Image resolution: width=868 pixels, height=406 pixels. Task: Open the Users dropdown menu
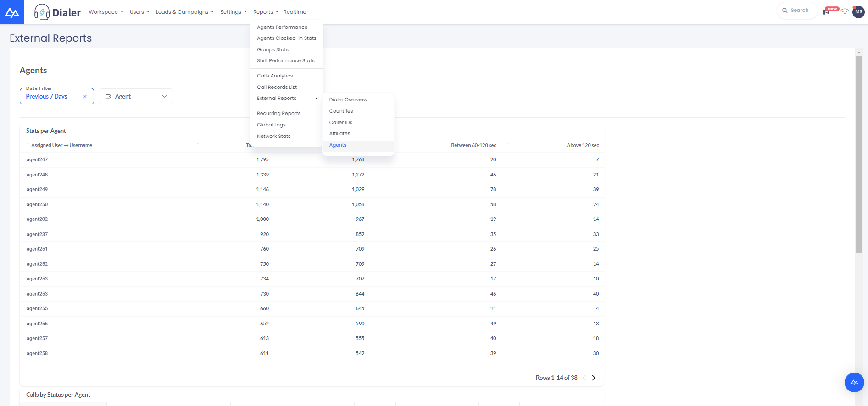click(139, 12)
